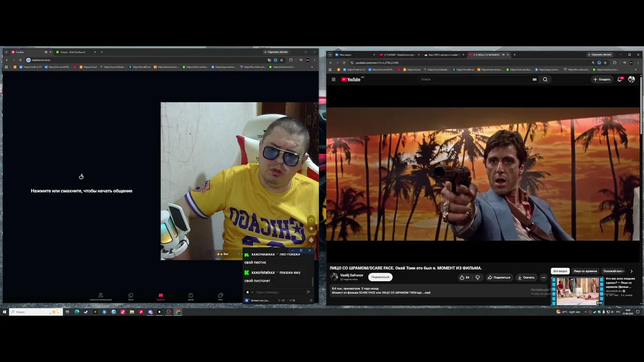Open the YouTube on-screen keyboard icon
This screenshot has width=644, height=362.
click(x=534, y=79)
